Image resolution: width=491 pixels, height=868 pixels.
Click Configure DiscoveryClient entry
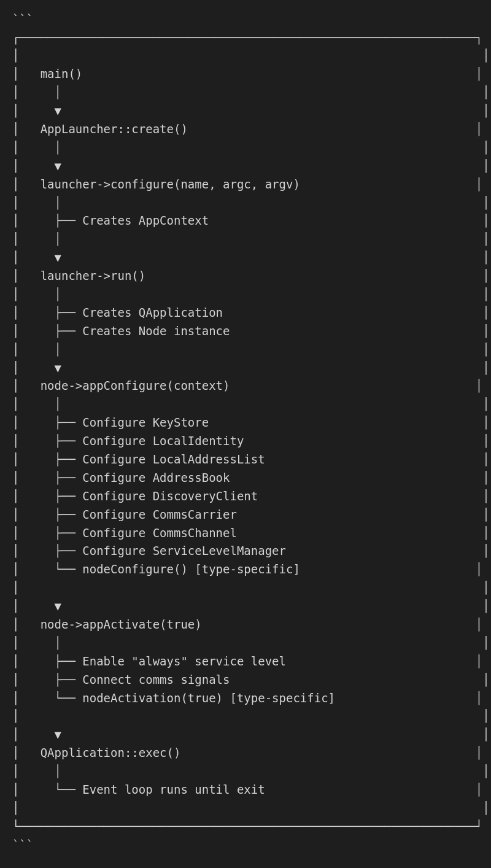click(x=170, y=497)
